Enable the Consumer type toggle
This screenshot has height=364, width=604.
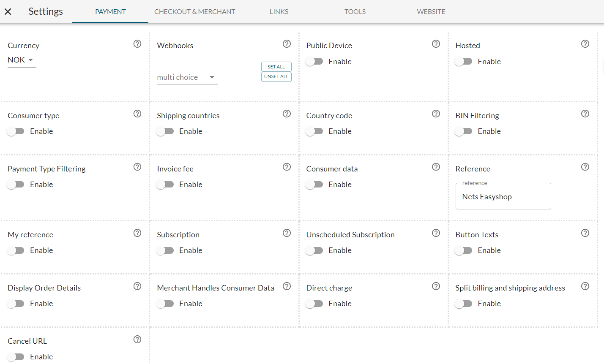point(16,131)
